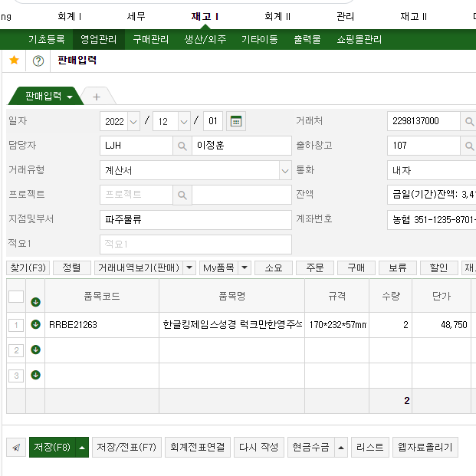This screenshot has width=476, height=476.
Task: Click the 단가 48,750 cell
Action: [442, 325]
